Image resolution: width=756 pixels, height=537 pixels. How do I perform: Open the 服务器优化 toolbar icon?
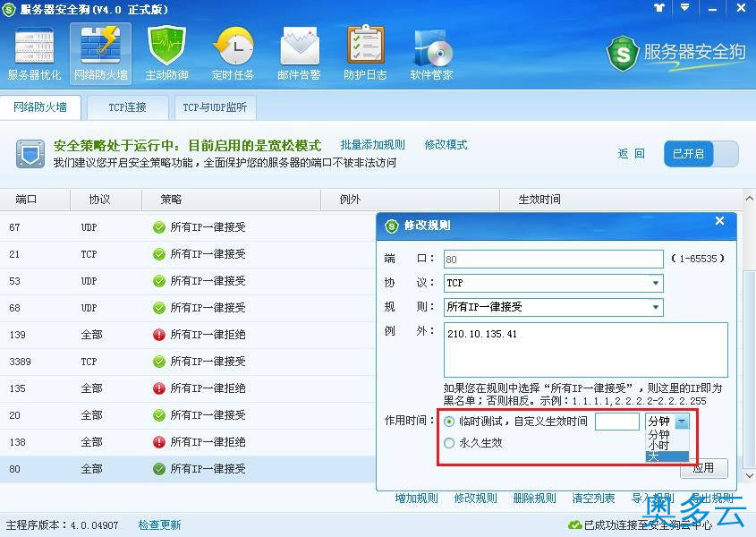[34, 54]
